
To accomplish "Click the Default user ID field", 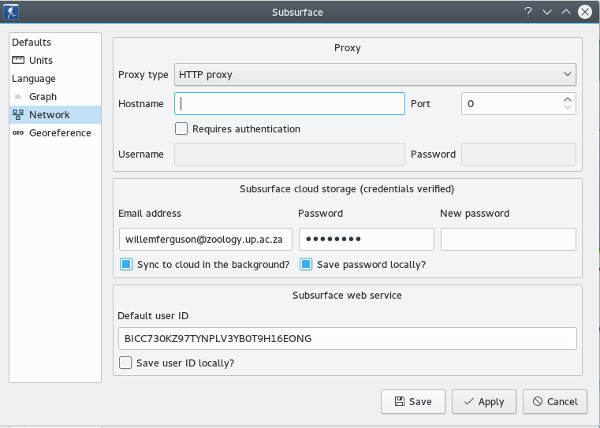I will [347, 338].
